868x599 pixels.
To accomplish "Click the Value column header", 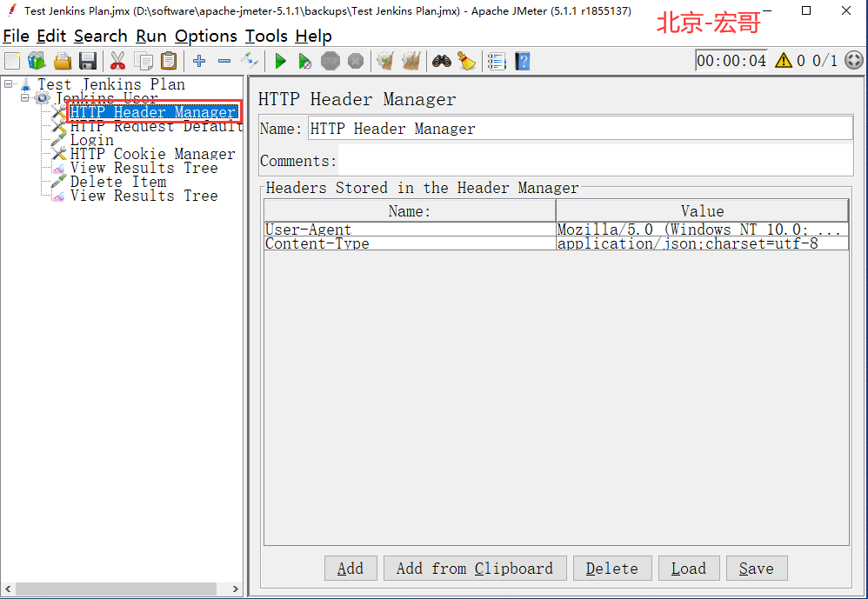I will point(702,210).
